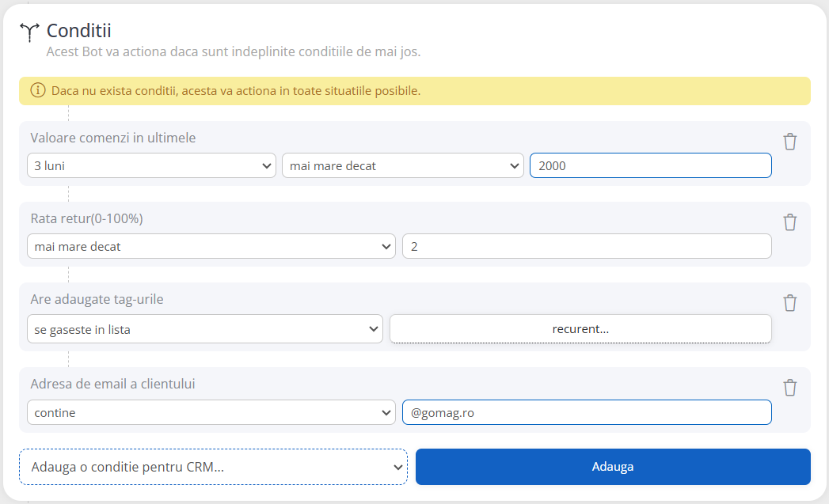Open the email "contine" operator dropdown

click(x=210, y=412)
